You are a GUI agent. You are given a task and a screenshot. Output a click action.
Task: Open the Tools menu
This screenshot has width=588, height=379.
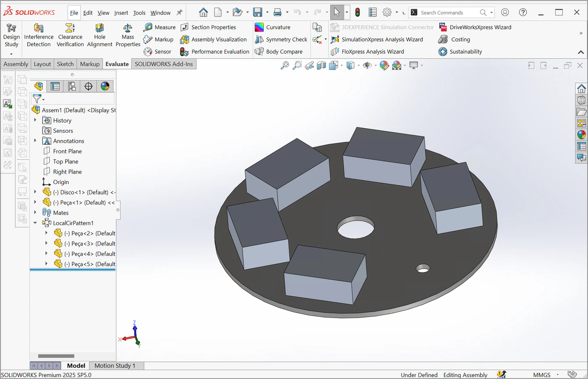[139, 13]
